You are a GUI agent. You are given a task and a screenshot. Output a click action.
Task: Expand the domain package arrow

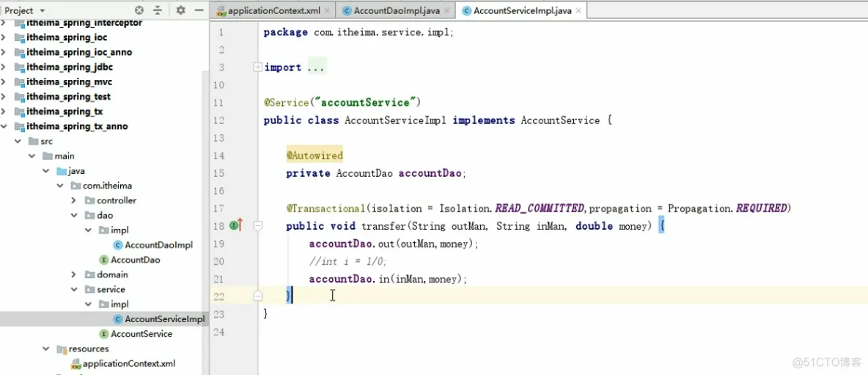74,274
